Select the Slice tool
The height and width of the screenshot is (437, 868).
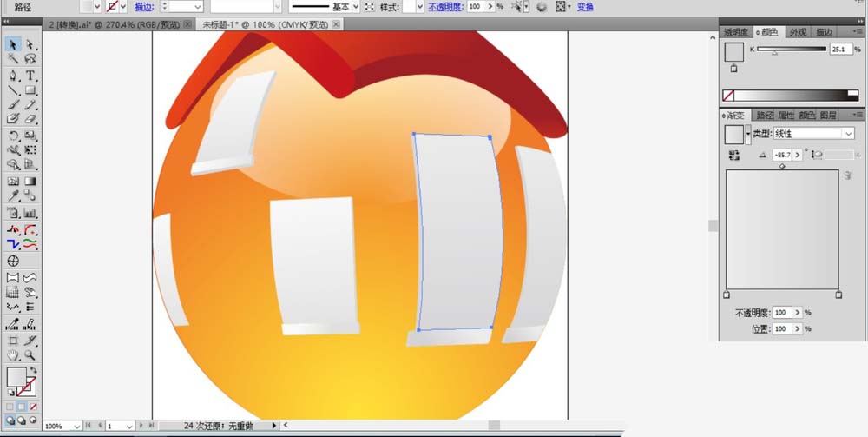coord(30,341)
